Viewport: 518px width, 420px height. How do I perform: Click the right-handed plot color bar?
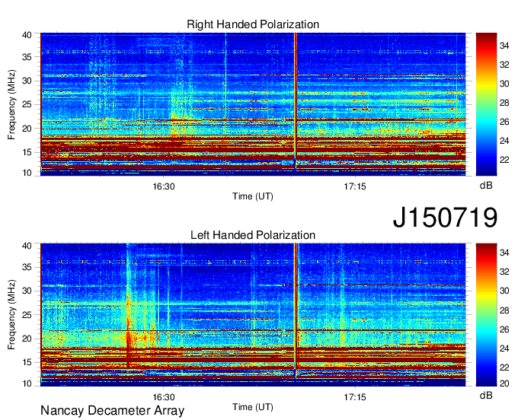point(486,104)
